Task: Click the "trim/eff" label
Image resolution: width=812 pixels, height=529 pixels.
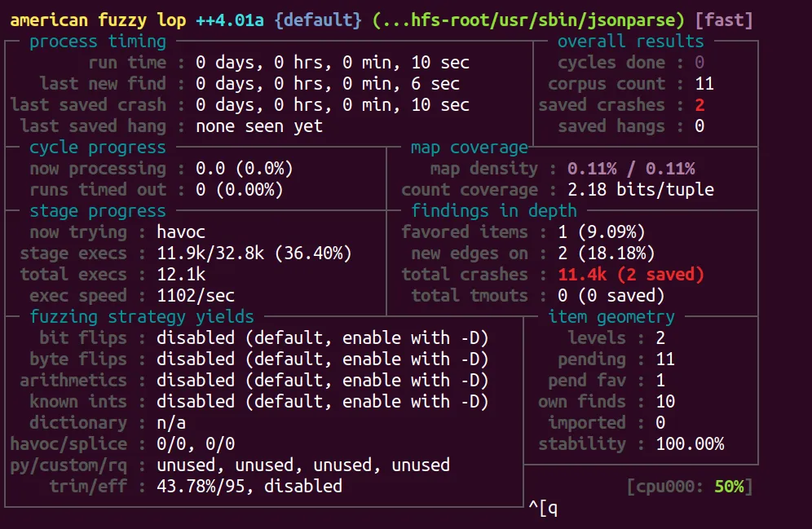Action: point(88,487)
